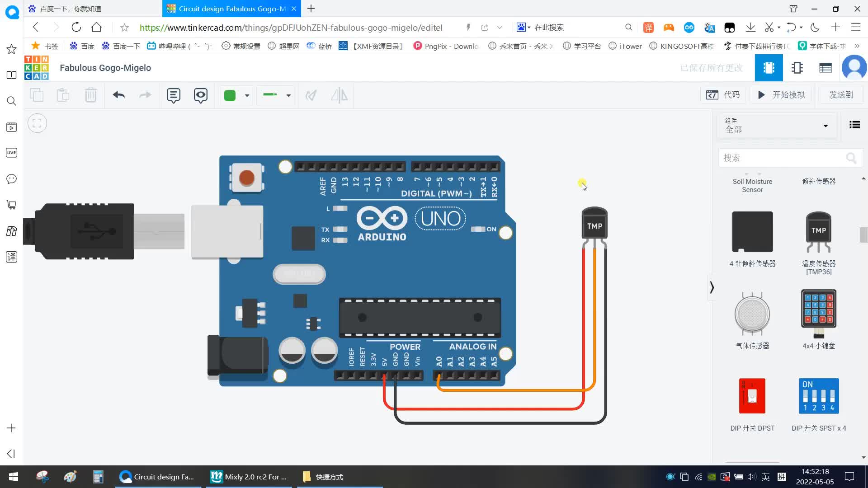Select the DIP switch SPST x 4 component
The image size is (868, 488).
pos(819,404)
